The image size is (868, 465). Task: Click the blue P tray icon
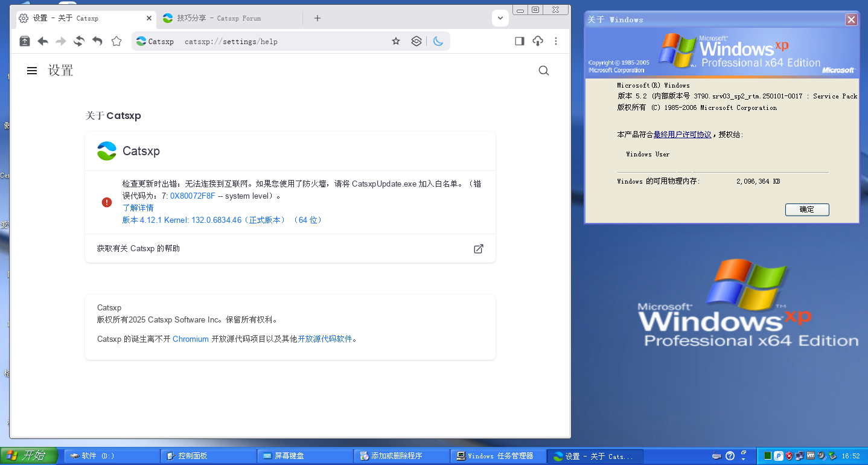(x=779, y=456)
